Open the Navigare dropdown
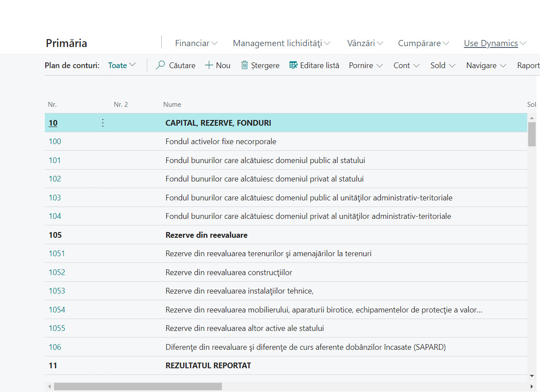Image resolution: width=540 pixels, height=392 pixels. pyautogui.click(x=485, y=65)
